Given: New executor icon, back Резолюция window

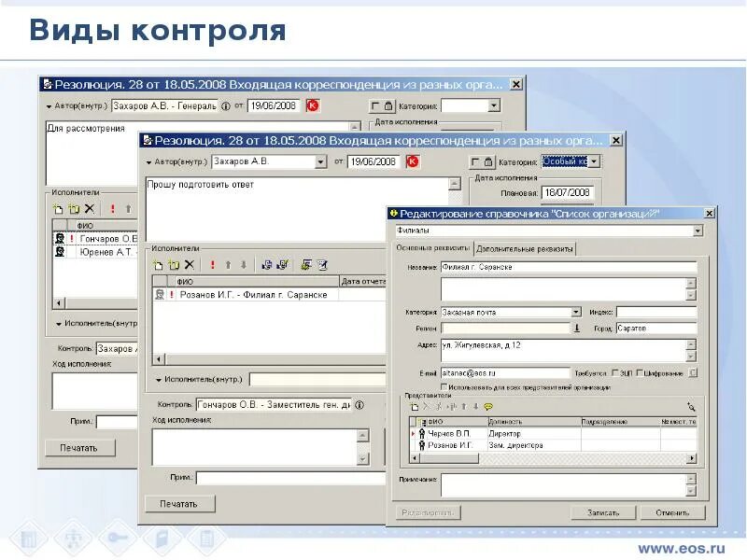Looking at the screenshot, I should click(58, 208).
